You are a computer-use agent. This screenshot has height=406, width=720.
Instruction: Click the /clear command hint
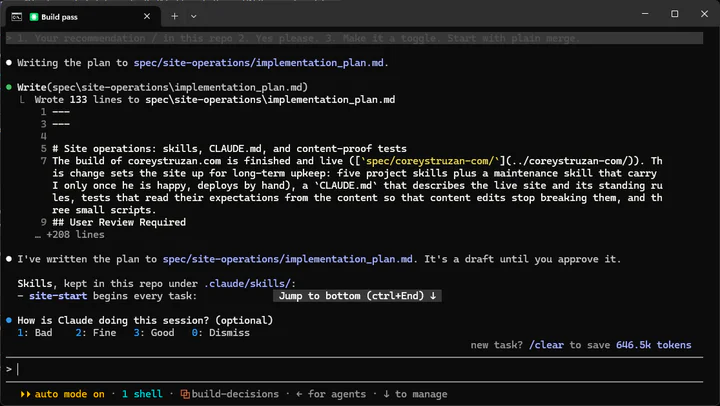click(546, 345)
